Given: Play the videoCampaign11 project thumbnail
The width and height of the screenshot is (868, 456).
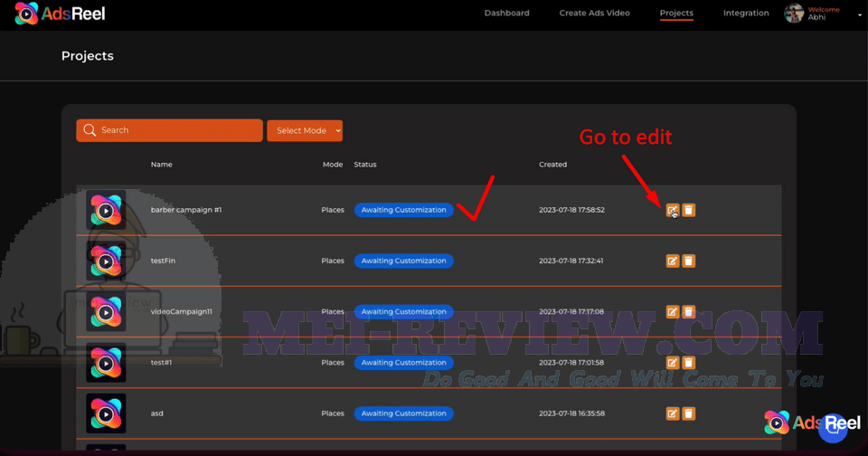Looking at the screenshot, I should (106, 312).
